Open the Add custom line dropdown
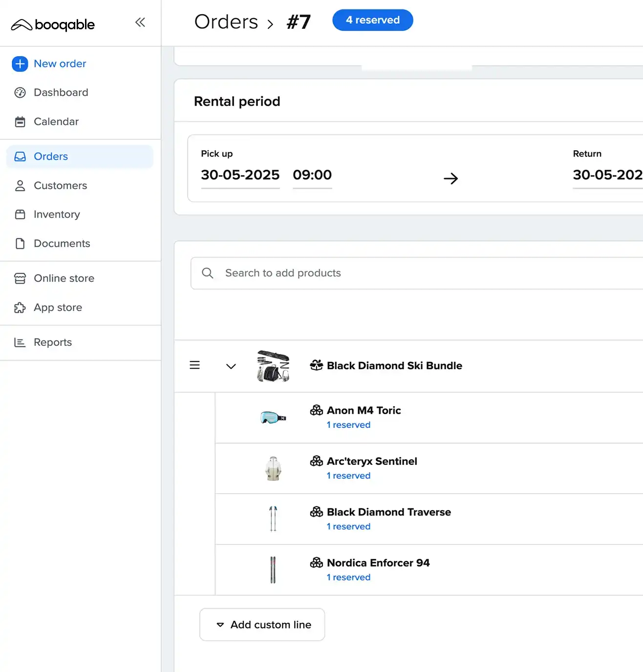The width and height of the screenshot is (643, 672). 262,625
